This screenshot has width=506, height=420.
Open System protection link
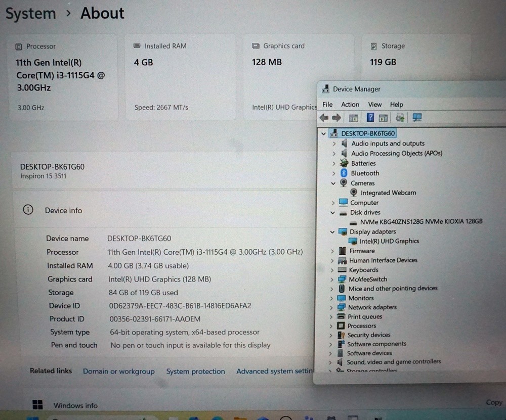[195, 371]
